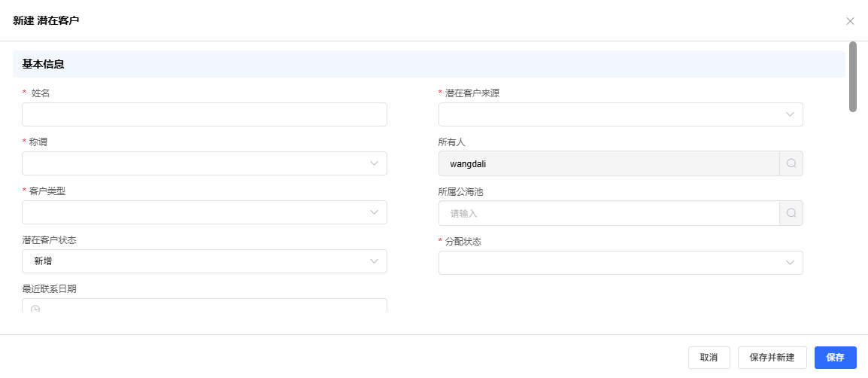Expand the 客户类型 dropdown

click(205, 212)
